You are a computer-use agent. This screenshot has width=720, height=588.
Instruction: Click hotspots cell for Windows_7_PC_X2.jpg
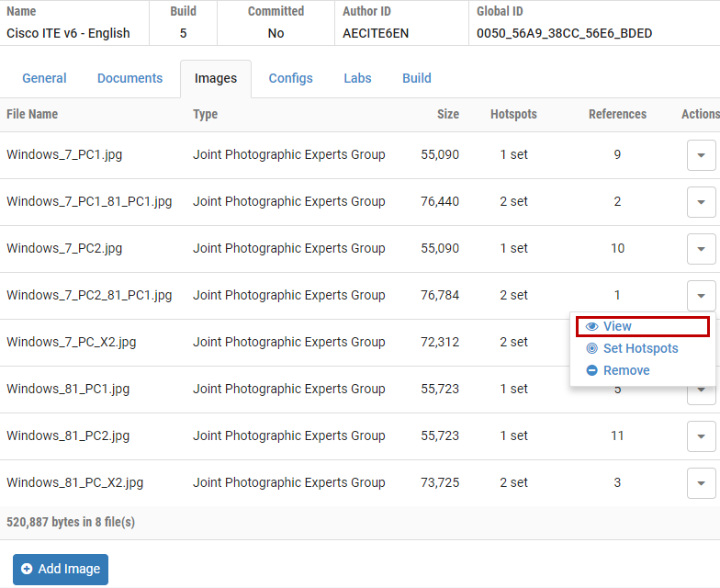point(514,342)
